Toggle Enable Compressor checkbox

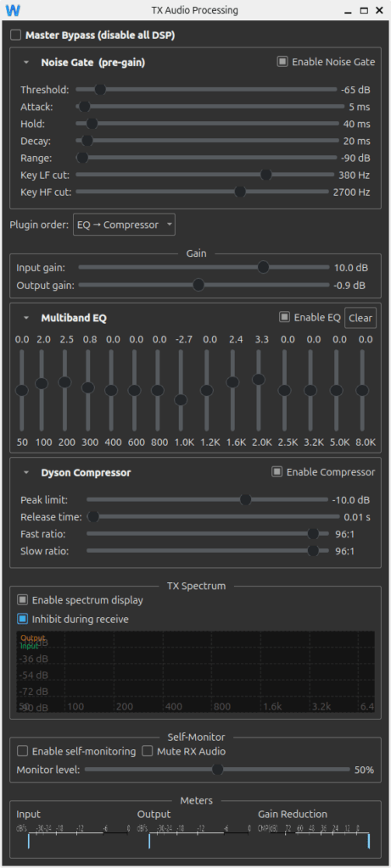[276, 472]
